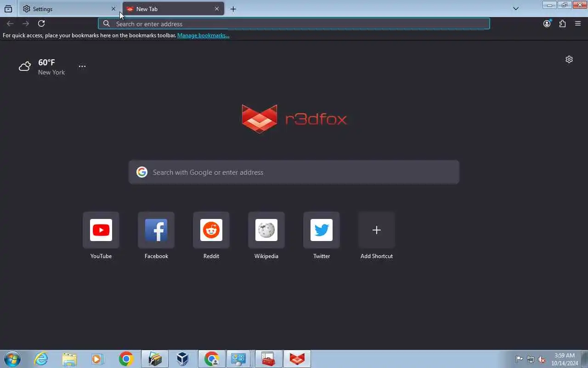Click the r3dfox logo
Image resolution: width=588 pixels, height=368 pixels.
coord(294,119)
